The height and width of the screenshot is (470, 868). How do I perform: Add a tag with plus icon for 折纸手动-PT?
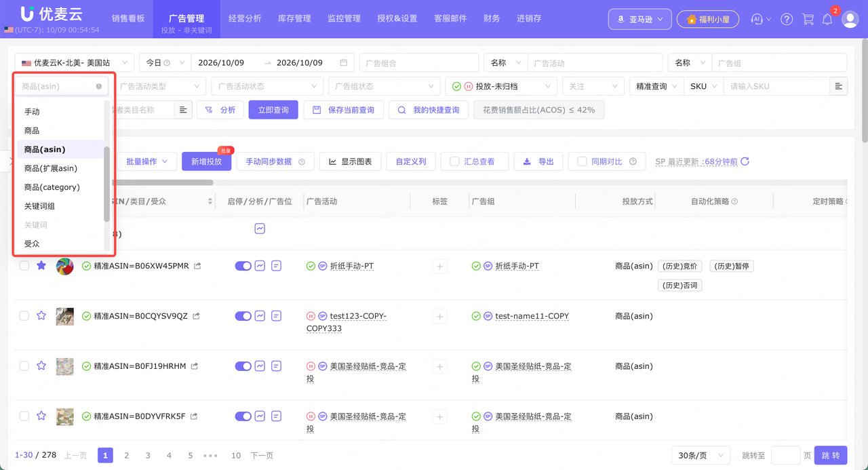pos(440,267)
